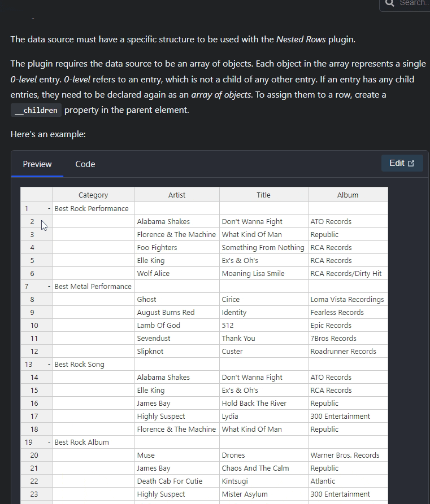
Task: Click the Best Rock Song cell
Action: [93, 364]
